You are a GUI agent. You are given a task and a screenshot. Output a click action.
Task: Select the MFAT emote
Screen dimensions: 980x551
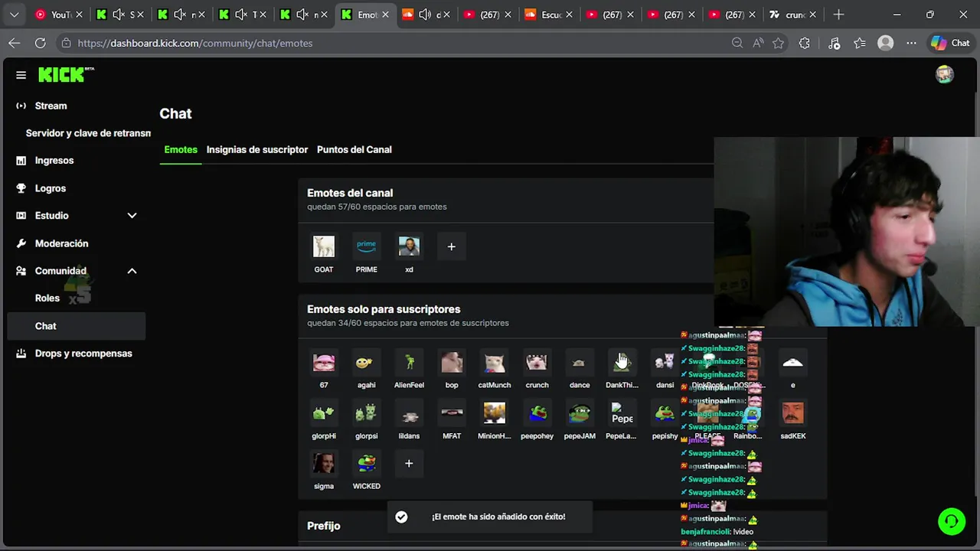click(452, 413)
